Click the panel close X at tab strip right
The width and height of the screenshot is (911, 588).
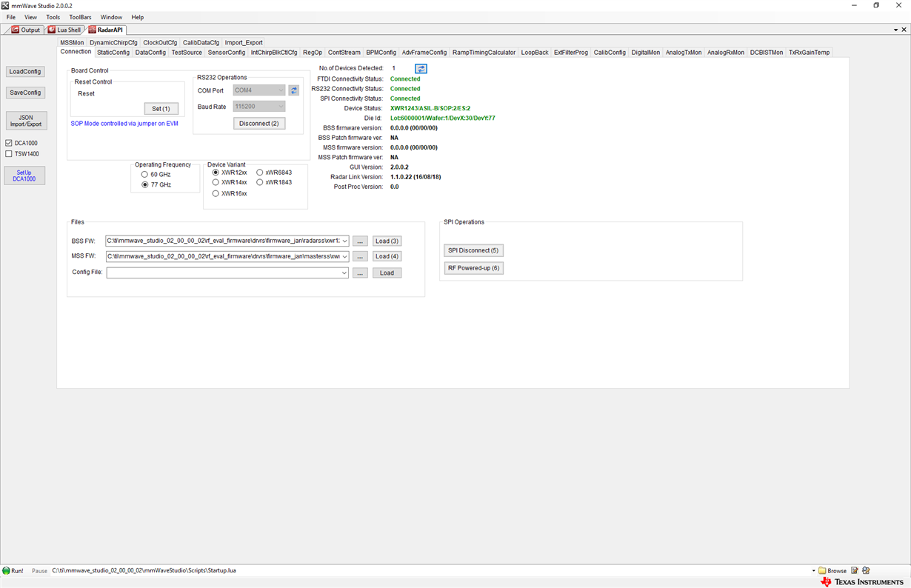(x=904, y=30)
